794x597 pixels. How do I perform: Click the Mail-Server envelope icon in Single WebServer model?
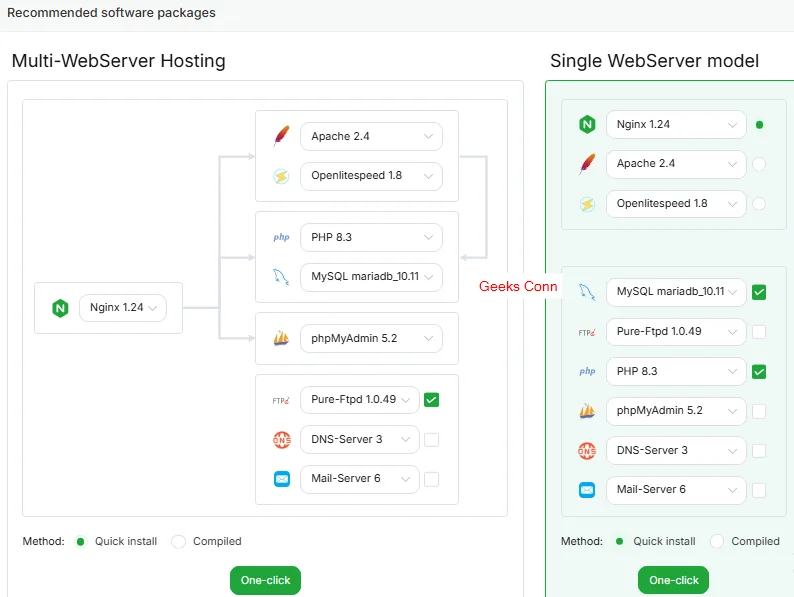coord(587,490)
